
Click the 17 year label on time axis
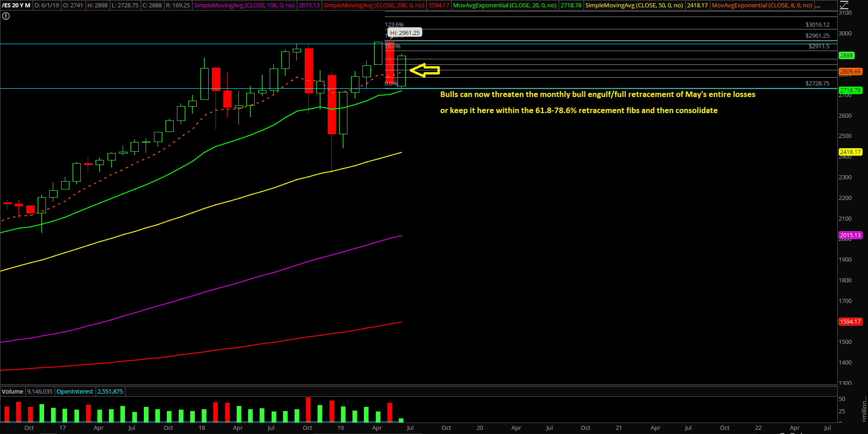pyautogui.click(x=62, y=428)
